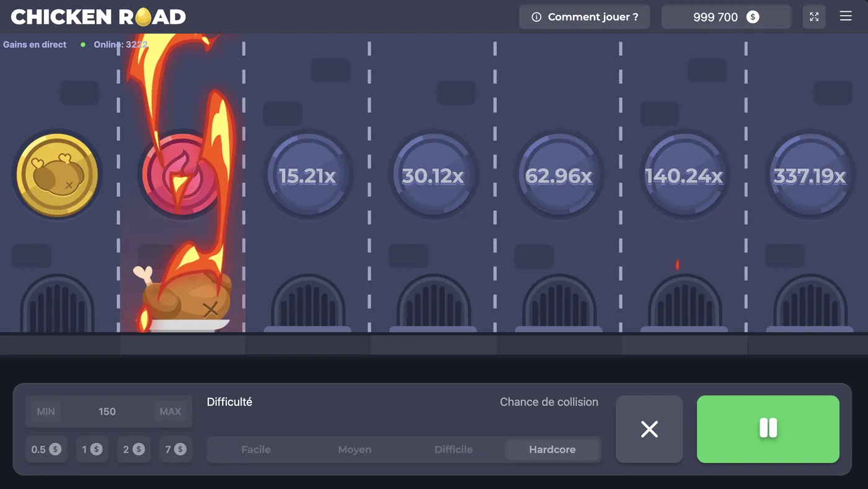The width and height of the screenshot is (868, 489).
Task: Enable the Moyen difficulty mode
Action: pos(355,449)
